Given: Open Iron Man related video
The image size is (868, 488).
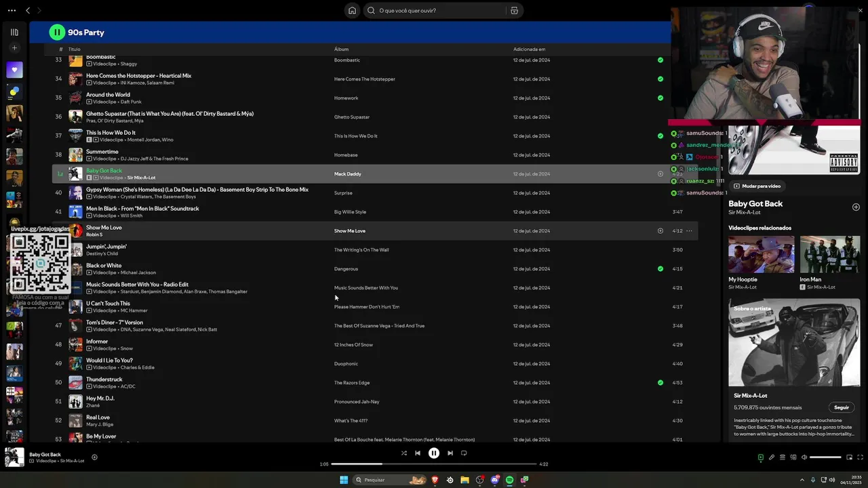Looking at the screenshot, I should (830, 254).
